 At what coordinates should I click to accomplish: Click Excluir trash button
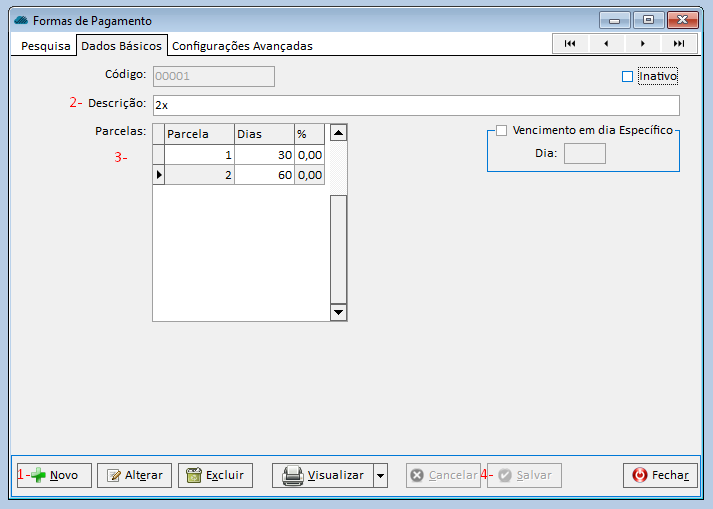click(215, 475)
